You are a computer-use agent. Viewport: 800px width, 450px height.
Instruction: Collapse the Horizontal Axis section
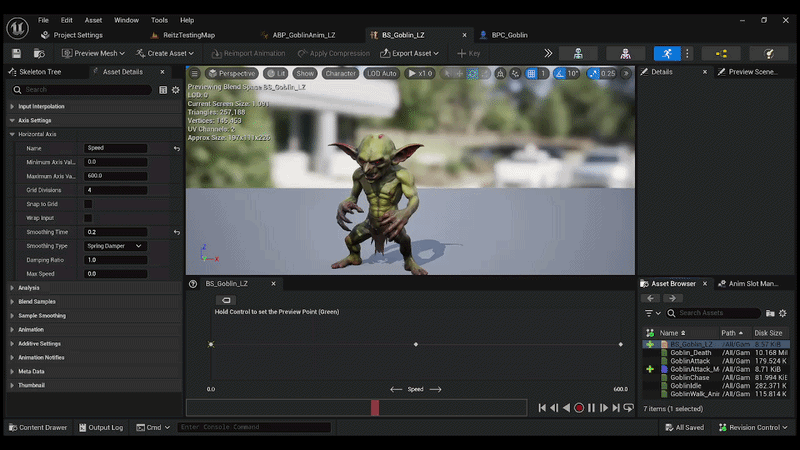point(12,134)
